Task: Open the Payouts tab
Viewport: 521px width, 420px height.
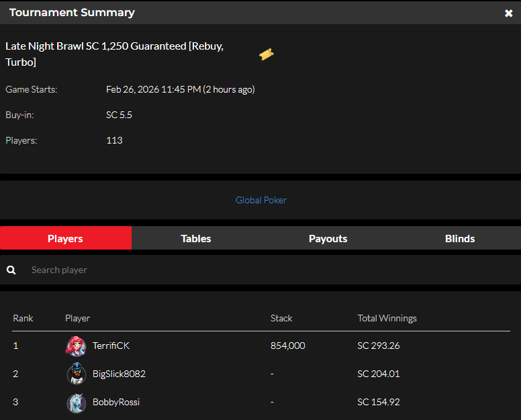Action: tap(328, 238)
